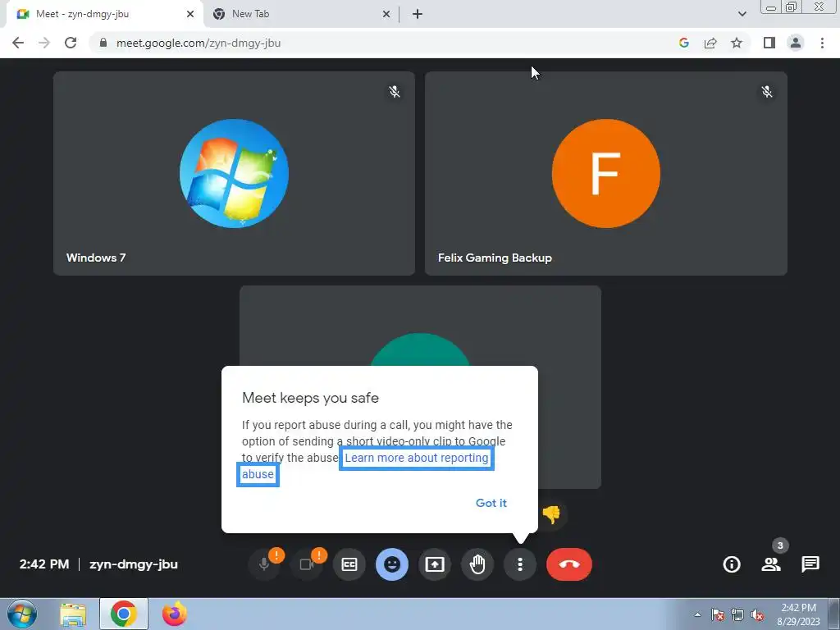
Task: Leave the call with the red hang-up button
Action: tap(569, 564)
